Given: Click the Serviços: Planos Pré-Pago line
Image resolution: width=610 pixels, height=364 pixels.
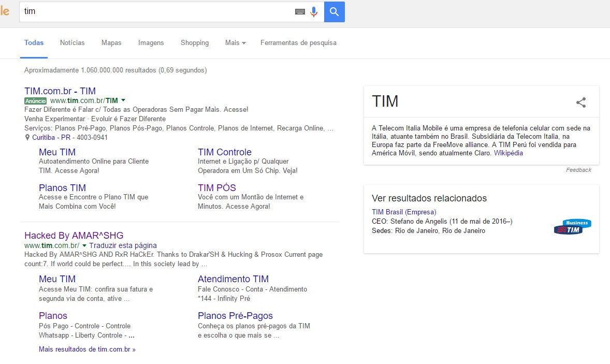Looking at the screenshot, I should click(179, 128).
